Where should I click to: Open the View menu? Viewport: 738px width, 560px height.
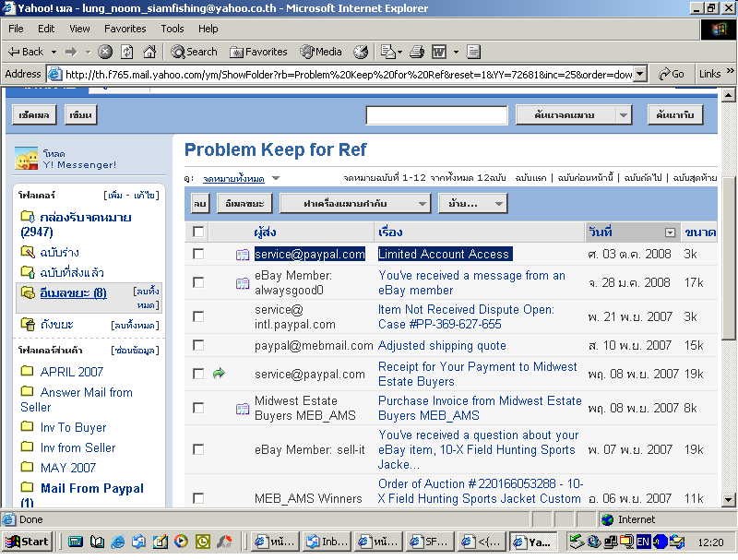click(x=79, y=30)
